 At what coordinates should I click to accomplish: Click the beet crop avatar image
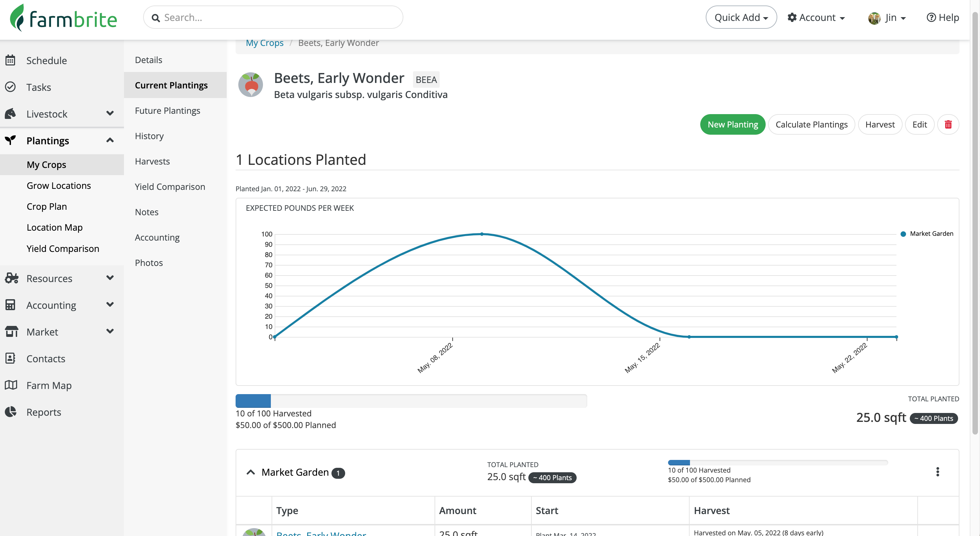pyautogui.click(x=250, y=85)
